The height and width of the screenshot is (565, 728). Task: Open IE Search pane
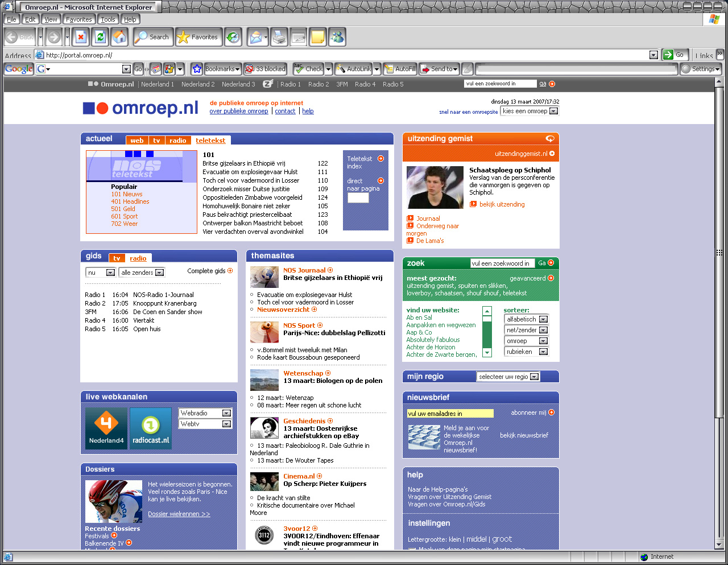pyautogui.click(x=152, y=37)
